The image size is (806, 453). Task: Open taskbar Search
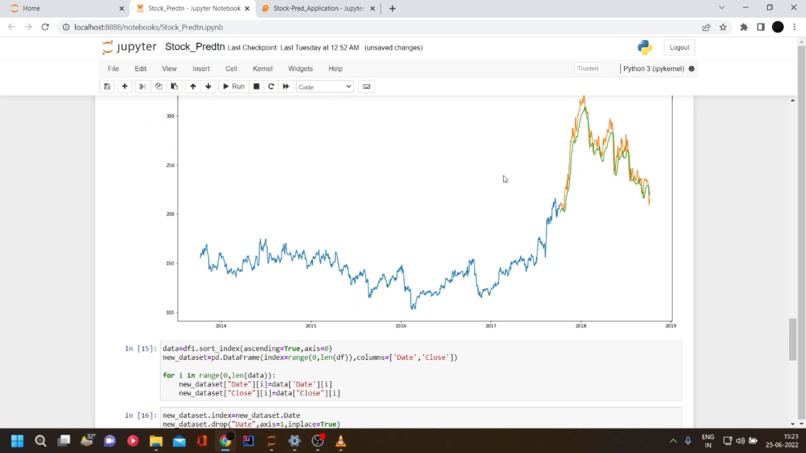point(40,441)
